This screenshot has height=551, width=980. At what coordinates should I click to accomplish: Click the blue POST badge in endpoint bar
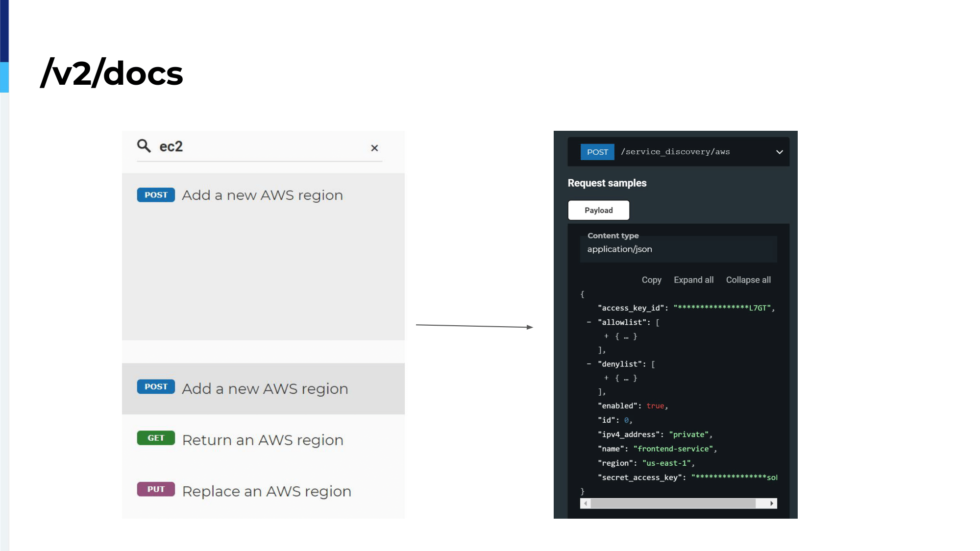click(x=597, y=152)
